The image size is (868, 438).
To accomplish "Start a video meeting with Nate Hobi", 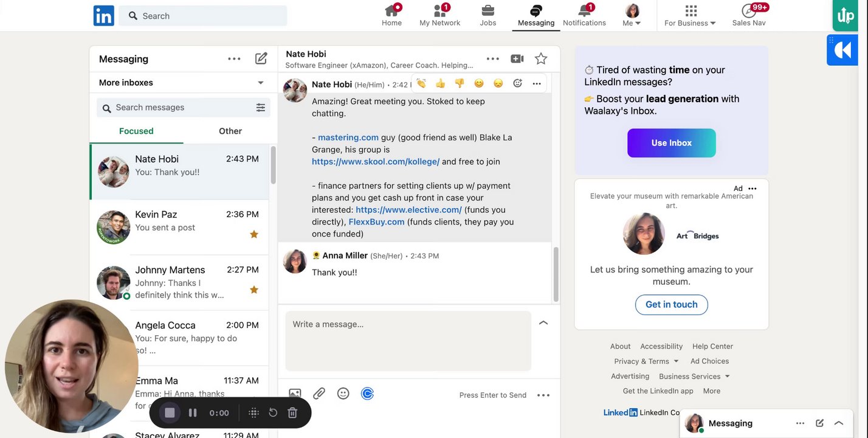I will click(x=517, y=58).
